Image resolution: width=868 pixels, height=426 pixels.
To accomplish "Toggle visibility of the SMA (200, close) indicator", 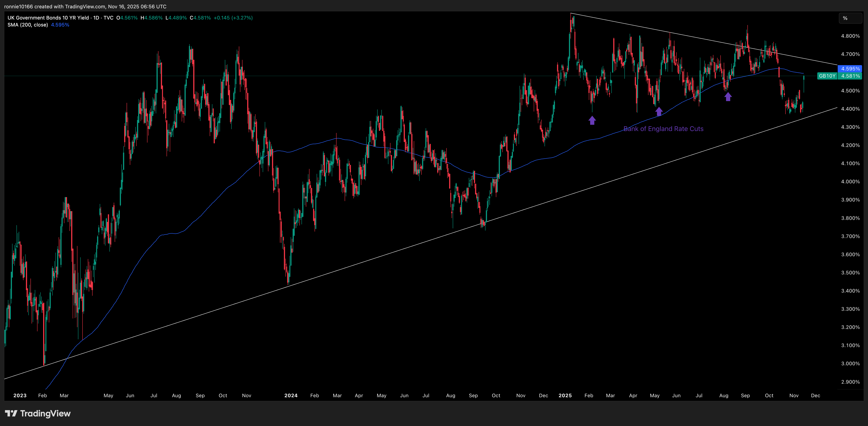I will 28,25.
